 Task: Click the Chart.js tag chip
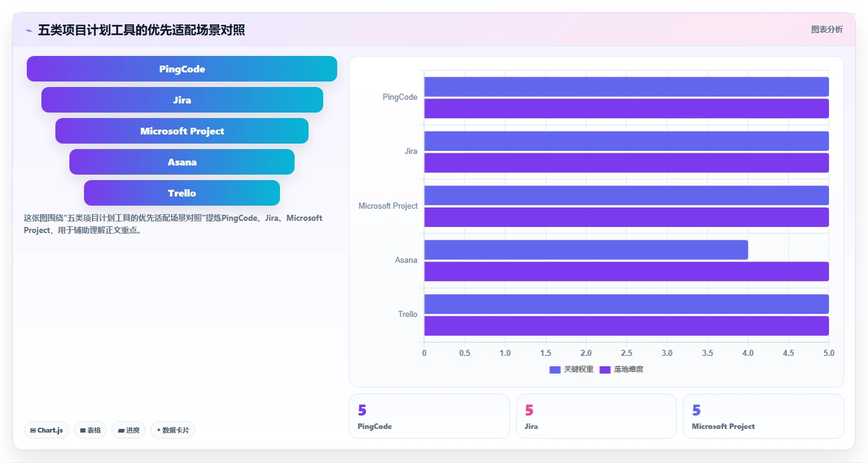point(47,430)
